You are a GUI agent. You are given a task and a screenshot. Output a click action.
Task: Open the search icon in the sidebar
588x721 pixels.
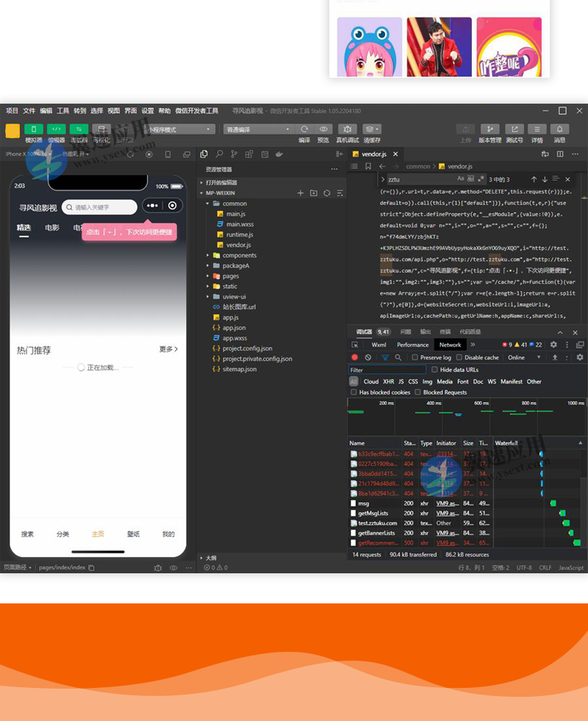point(219,154)
